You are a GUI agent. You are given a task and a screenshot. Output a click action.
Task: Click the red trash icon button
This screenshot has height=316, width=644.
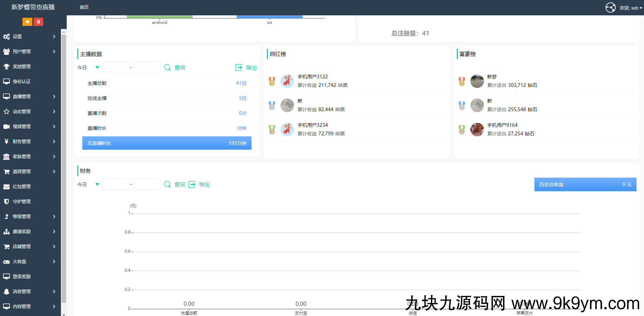pyautogui.click(x=38, y=22)
